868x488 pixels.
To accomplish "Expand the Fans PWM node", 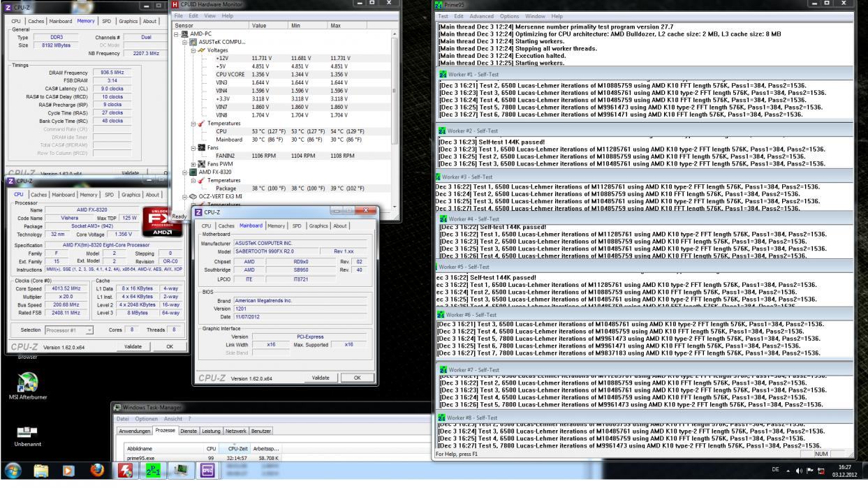I will click(x=194, y=163).
